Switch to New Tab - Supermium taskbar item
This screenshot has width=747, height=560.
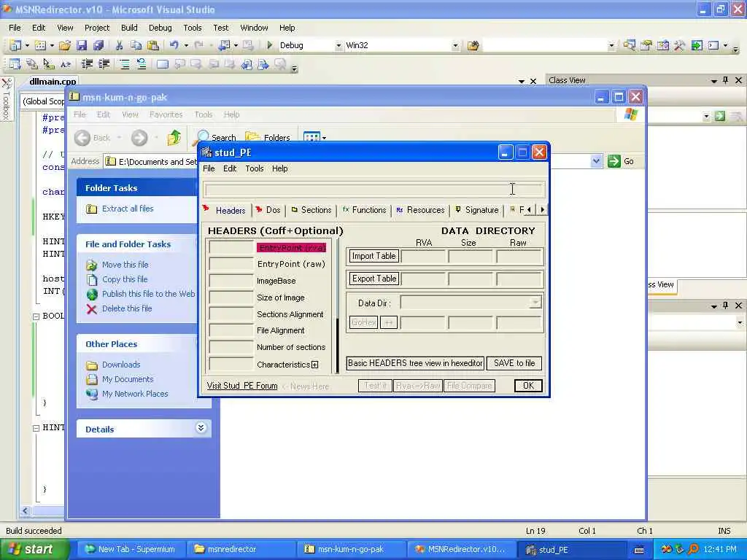point(130,550)
